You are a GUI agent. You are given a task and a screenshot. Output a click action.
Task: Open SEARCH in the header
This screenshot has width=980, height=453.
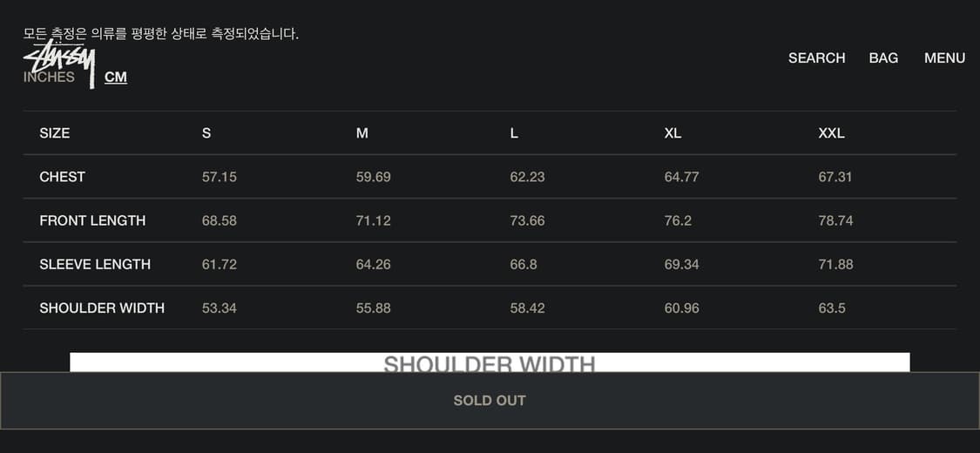click(x=816, y=58)
